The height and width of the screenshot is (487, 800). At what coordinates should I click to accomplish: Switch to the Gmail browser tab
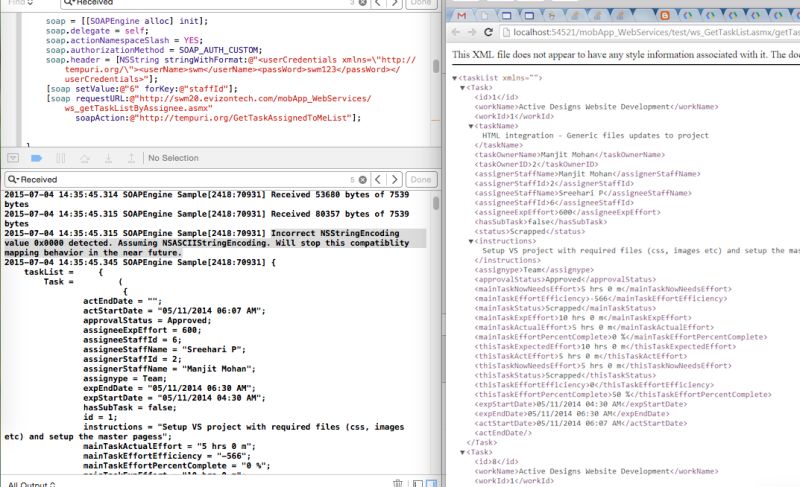click(462, 15)
